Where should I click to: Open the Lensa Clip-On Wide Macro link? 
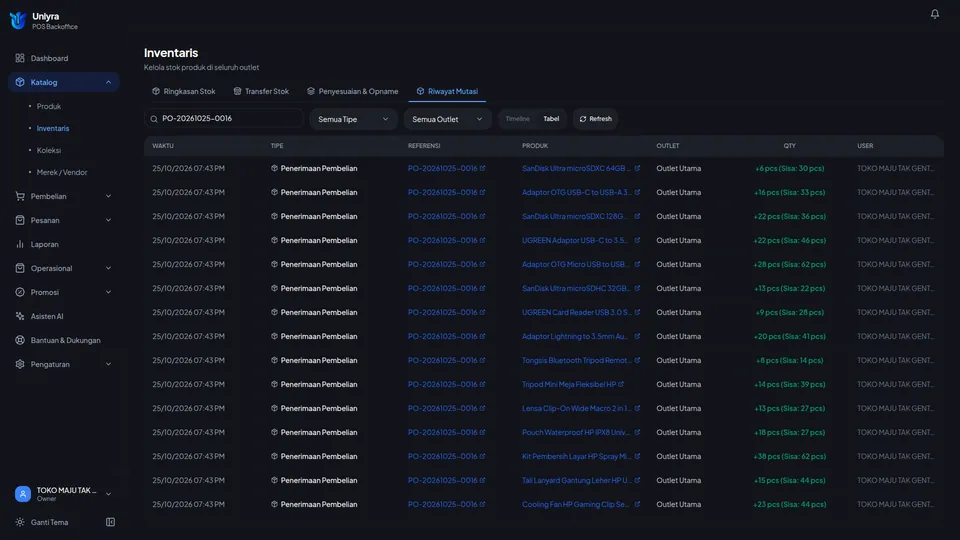tap(576, 408)
